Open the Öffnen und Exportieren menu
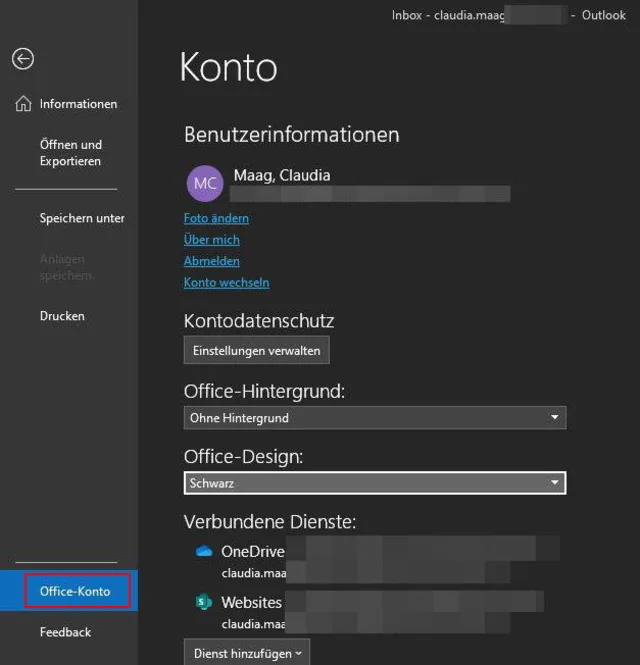The image size is (640, 665). [70, 153]
